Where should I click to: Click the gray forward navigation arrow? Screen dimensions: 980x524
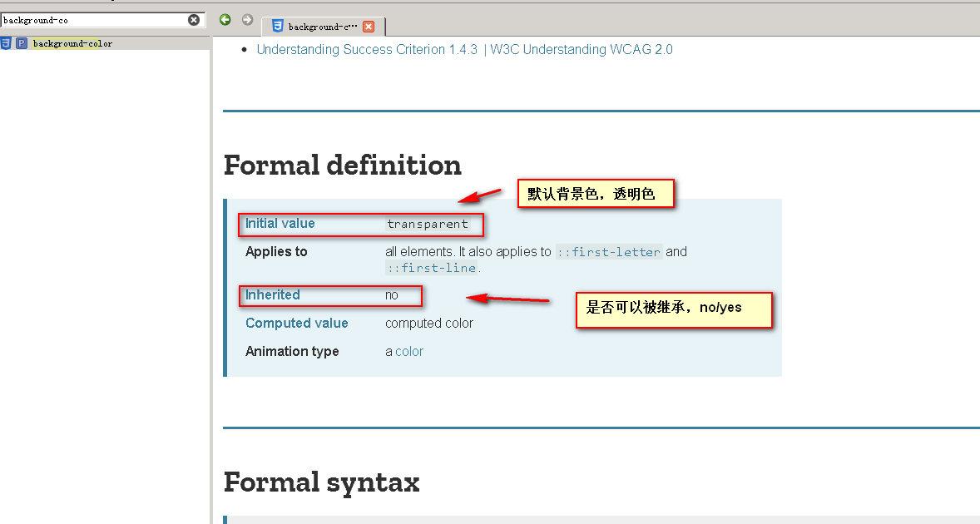pos(247,20)
